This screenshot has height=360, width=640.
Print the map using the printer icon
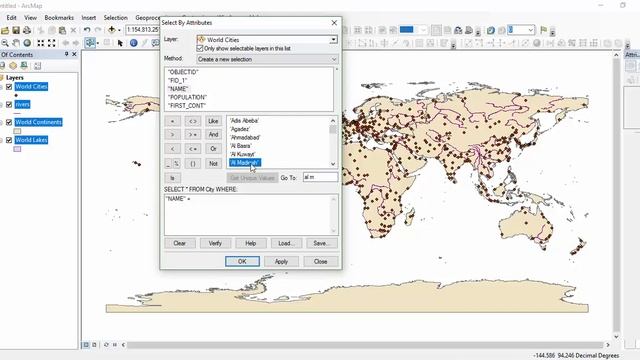pyautogui.click(x=27, y=30)
